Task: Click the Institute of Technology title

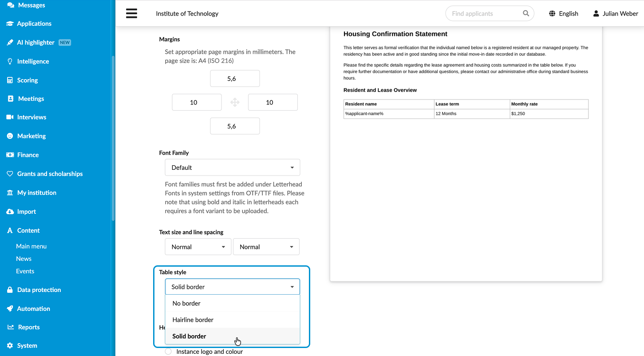Action: [x=187, y=13]
